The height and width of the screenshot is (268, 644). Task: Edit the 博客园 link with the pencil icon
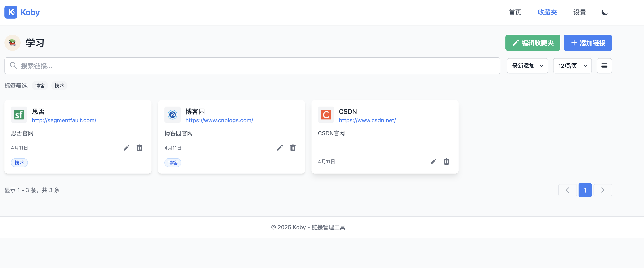(280, 148)
